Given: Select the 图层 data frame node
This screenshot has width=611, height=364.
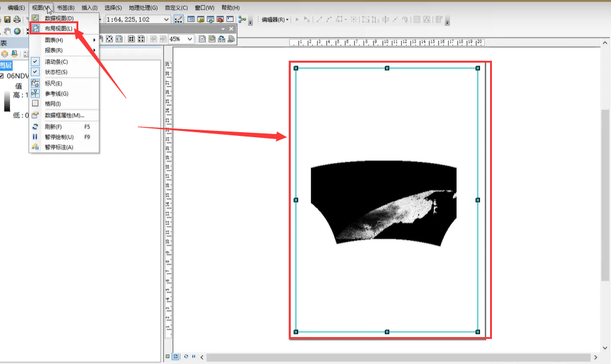Looking at the screenshot, I should pyautogui.click(x=6, y=66).
